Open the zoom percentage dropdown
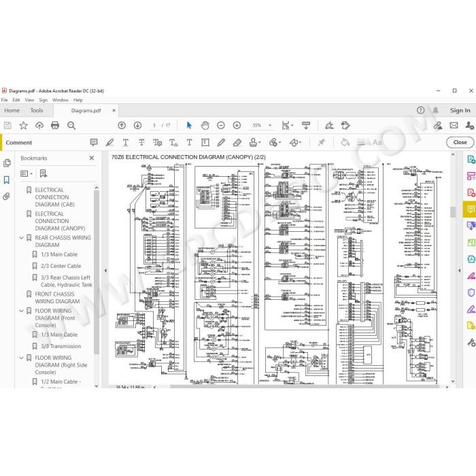Viewport: 476px width, 476px height. (x=270, y=125)
